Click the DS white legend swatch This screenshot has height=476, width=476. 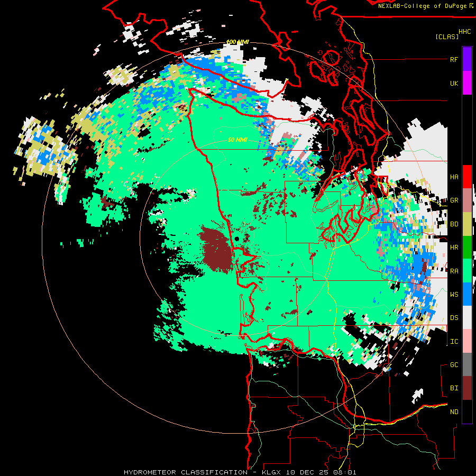click(x=467, y=317)
